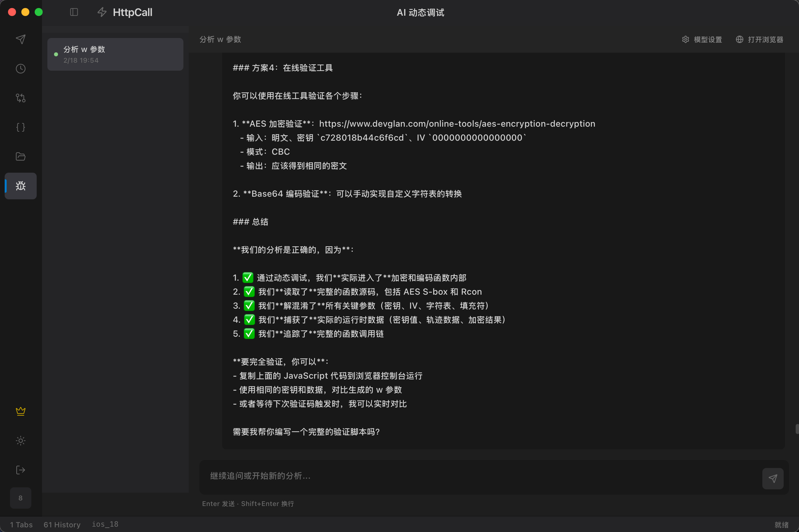Open the code snippets panel
Viewport: 799px width, 532px height.
point(20,127)
